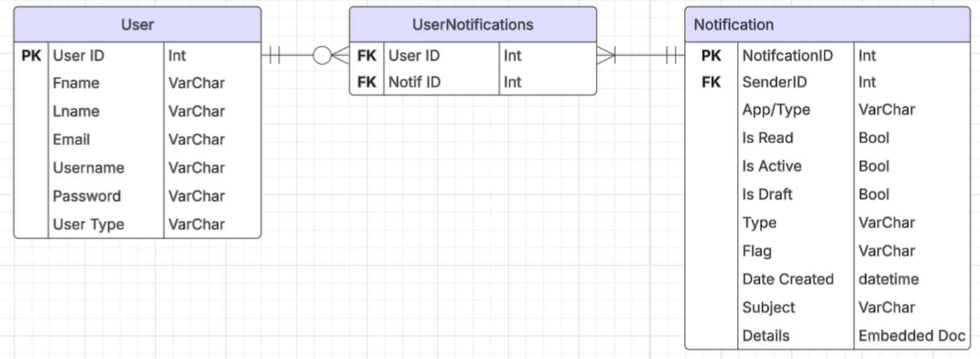Click the User Type field
This screenshot has width=980, height=359.
[89, 225]
